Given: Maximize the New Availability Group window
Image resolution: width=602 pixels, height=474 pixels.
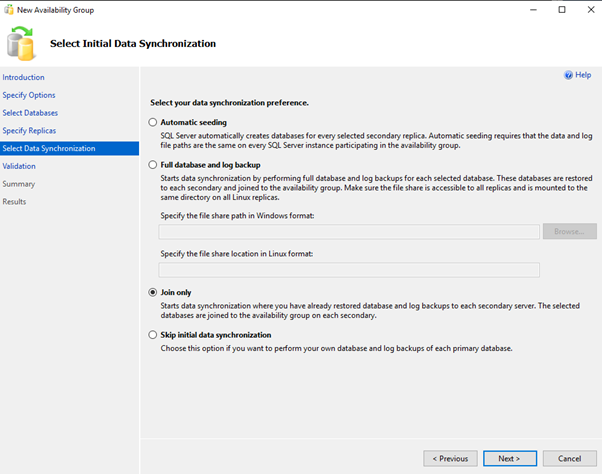Looking at the screenshot, I should [561, 10].
